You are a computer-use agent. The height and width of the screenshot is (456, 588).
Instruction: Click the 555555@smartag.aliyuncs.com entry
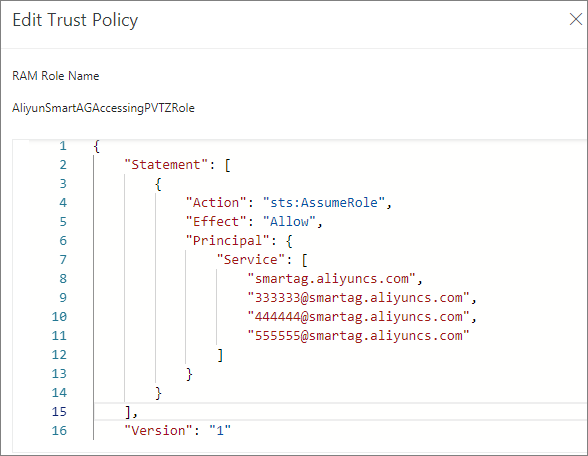coord(359,336)
